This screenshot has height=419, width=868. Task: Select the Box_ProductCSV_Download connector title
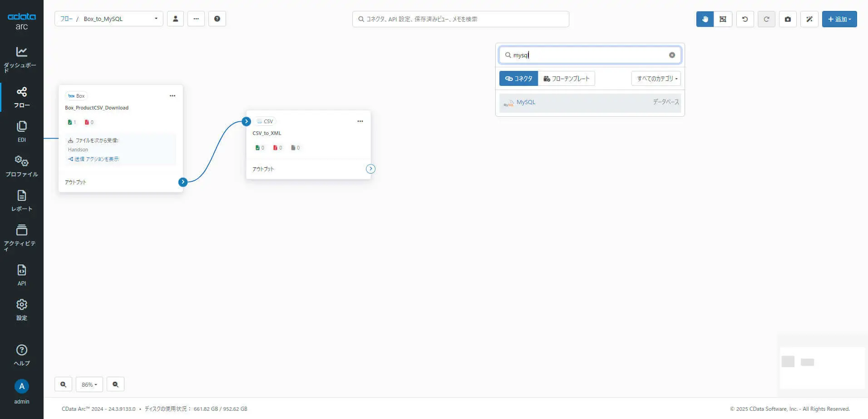97,108
